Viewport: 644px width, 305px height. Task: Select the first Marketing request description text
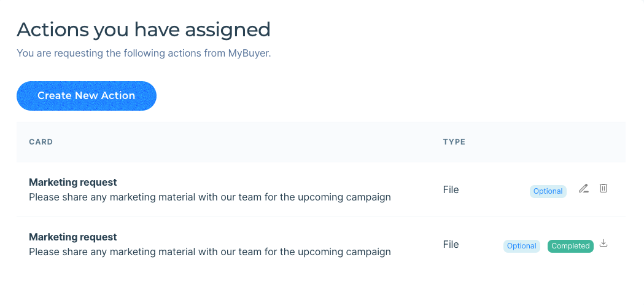click(x=209, y=197)
